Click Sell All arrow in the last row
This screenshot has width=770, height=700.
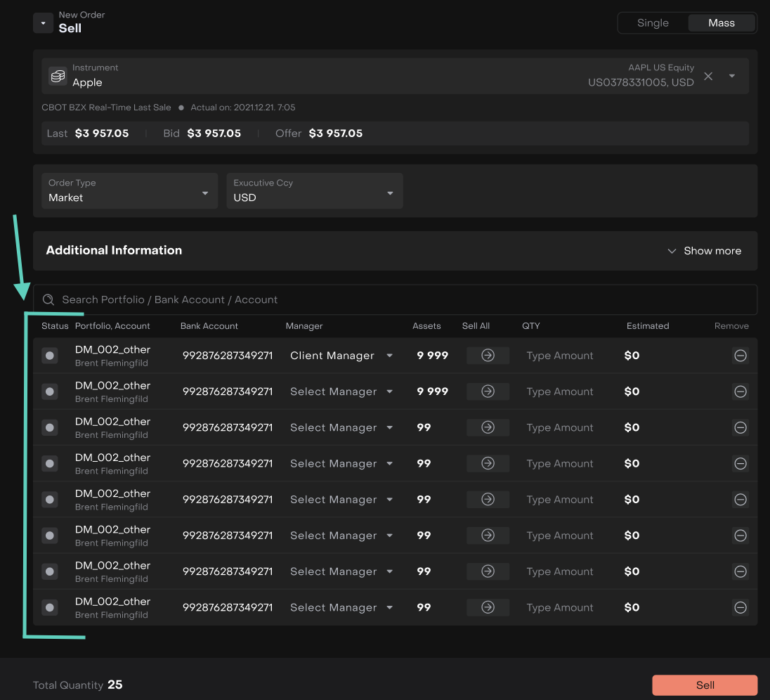click(x=488, y=607)
